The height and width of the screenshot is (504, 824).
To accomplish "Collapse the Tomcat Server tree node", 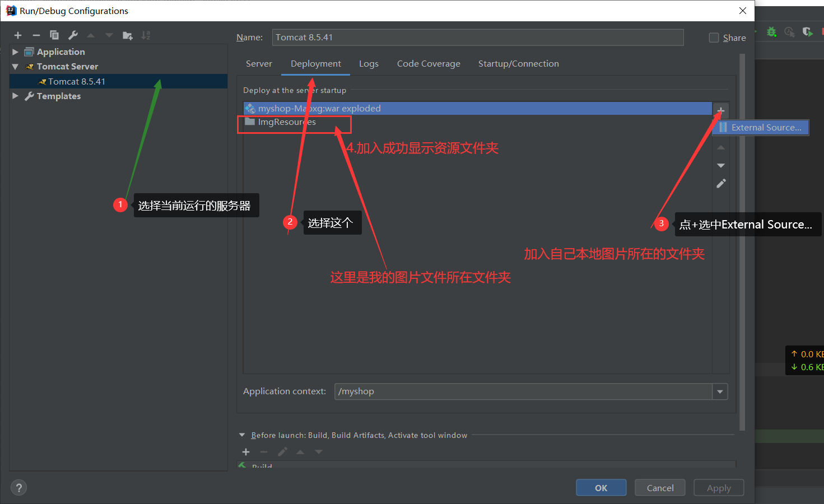I will tap(15, 67).
